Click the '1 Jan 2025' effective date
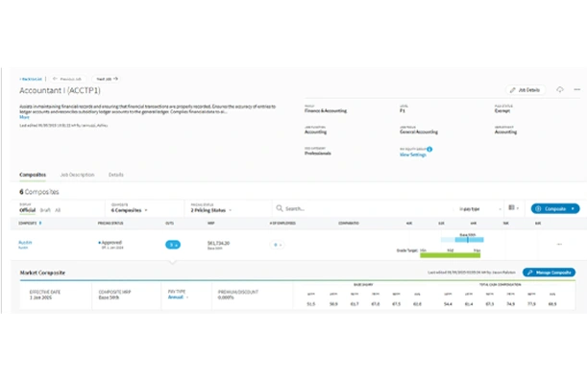The height and width of the screenshot is (381, 588). tap(40, 298)
